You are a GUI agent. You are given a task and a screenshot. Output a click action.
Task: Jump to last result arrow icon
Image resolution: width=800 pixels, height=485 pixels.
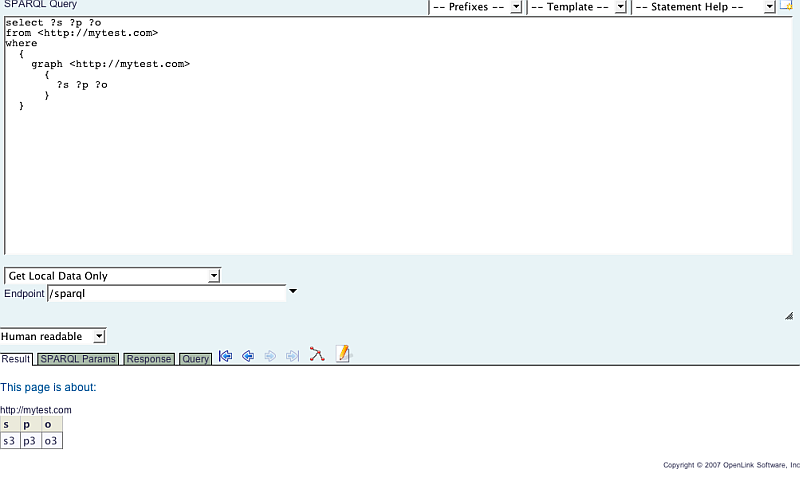[x=292, y=355]
